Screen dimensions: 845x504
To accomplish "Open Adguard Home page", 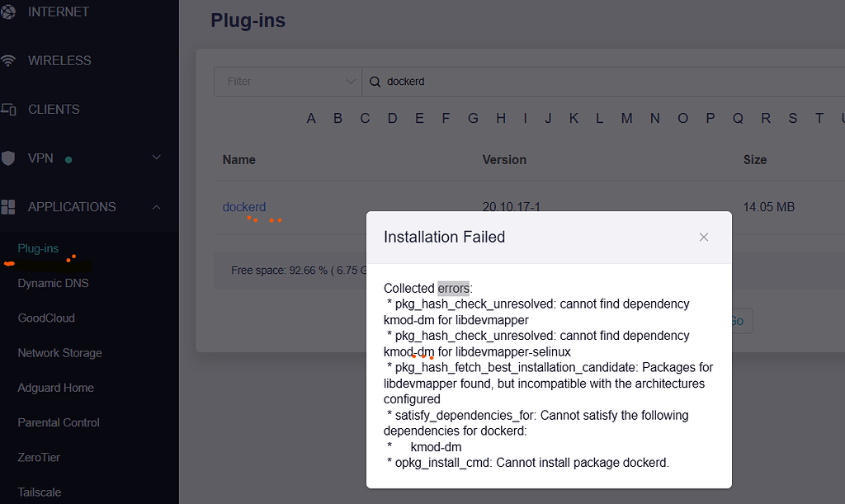I will tap(55, 388).
